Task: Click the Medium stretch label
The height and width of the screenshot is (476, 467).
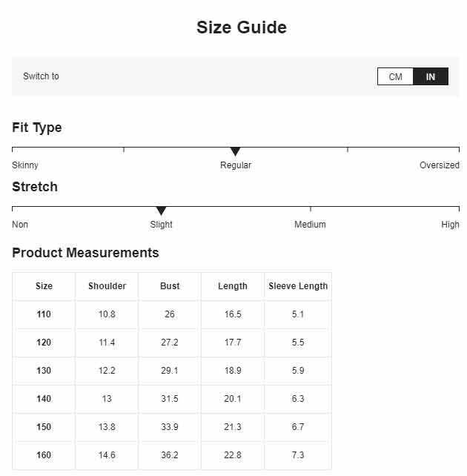Action: [x=310, y=225]
